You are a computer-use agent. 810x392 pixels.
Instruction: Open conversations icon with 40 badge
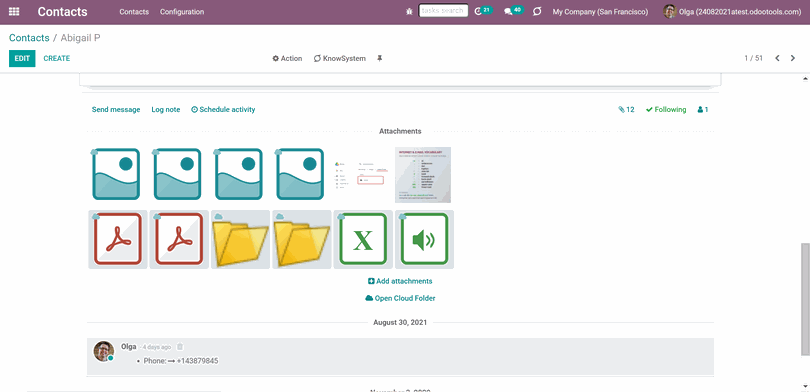513,11
